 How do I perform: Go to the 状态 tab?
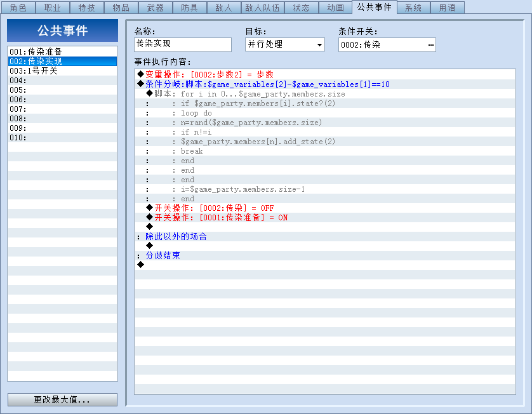[x=302, y=8]
